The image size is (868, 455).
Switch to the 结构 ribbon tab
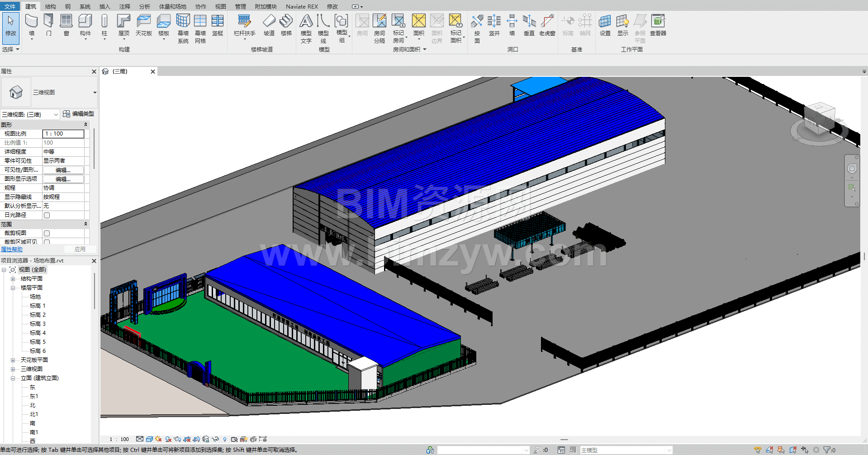(51, 6)
